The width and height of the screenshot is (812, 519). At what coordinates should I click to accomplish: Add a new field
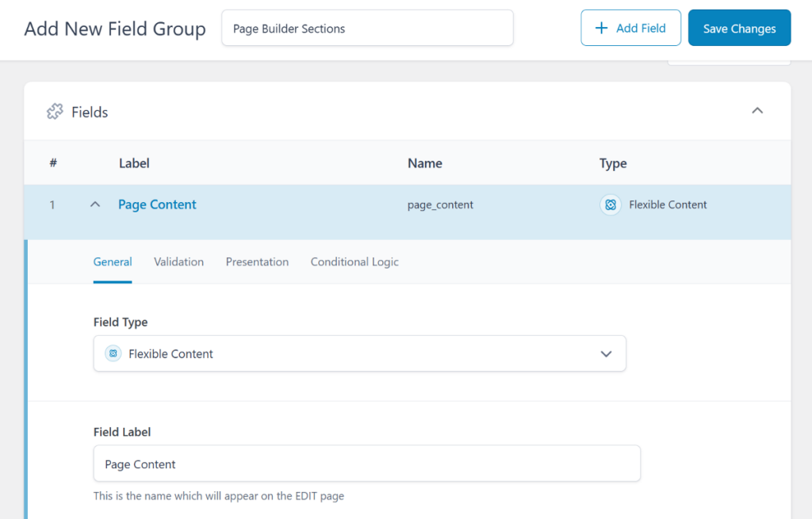click(x=631, y=28)
